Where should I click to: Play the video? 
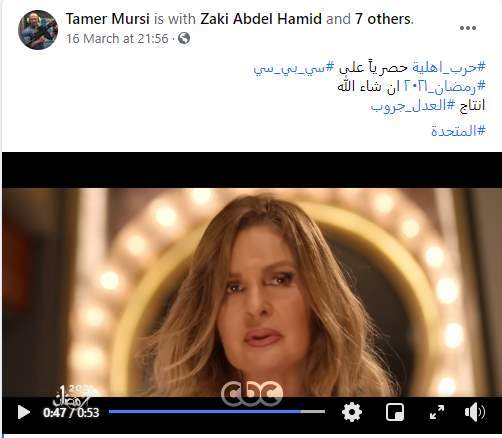[23, 412]
